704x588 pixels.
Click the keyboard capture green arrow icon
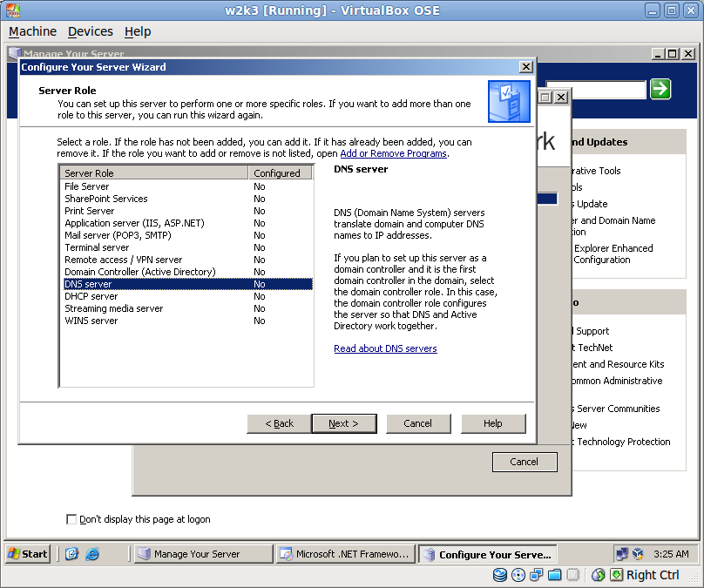[617, 575]
